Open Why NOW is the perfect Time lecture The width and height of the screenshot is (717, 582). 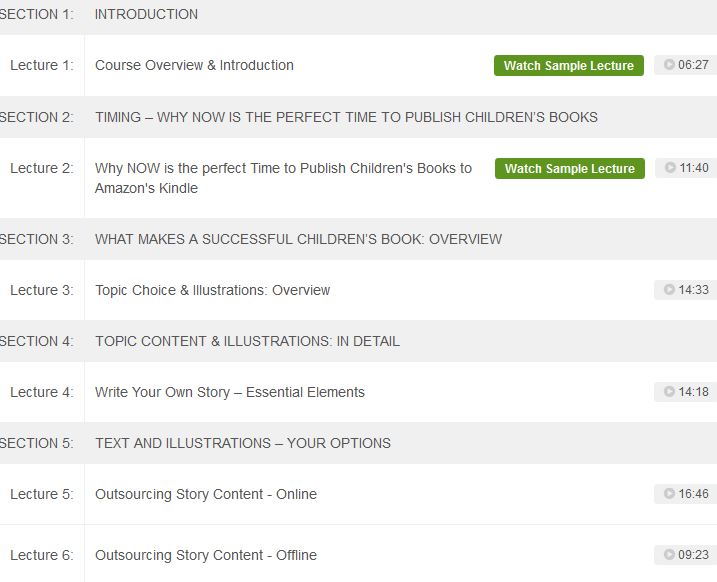(283, 178)
